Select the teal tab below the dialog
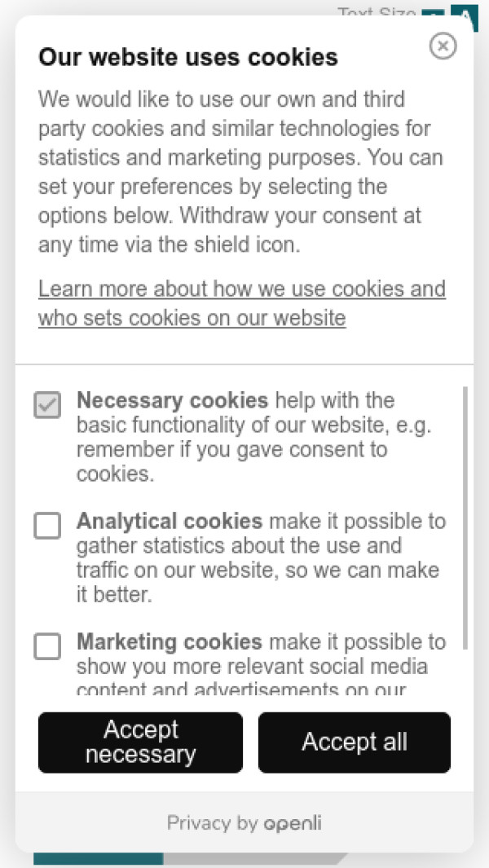 click(98, 859)
